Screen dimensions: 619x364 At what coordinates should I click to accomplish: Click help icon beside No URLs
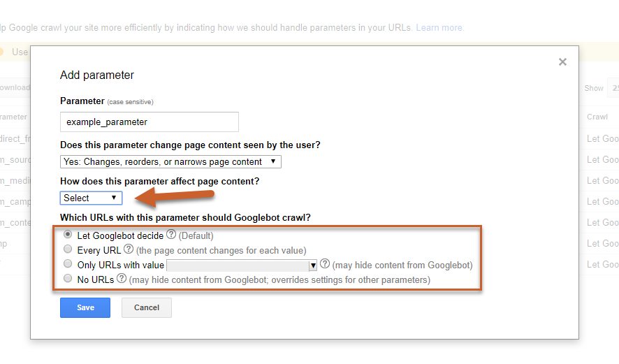pyautogui.click(x=122, y=279)
